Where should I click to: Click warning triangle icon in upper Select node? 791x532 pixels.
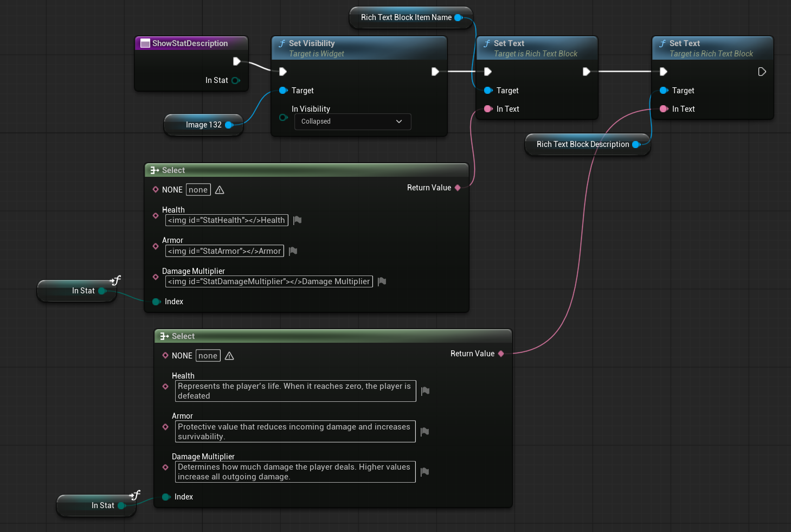220,190
